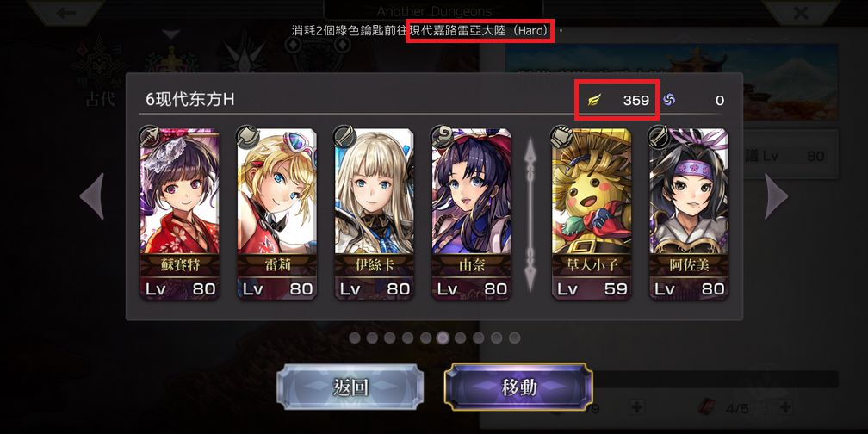This screenshot has height=434, width=868.
Task: Select the 雷莉 character card
Action: pyautogui.click(x=276, y=214)
